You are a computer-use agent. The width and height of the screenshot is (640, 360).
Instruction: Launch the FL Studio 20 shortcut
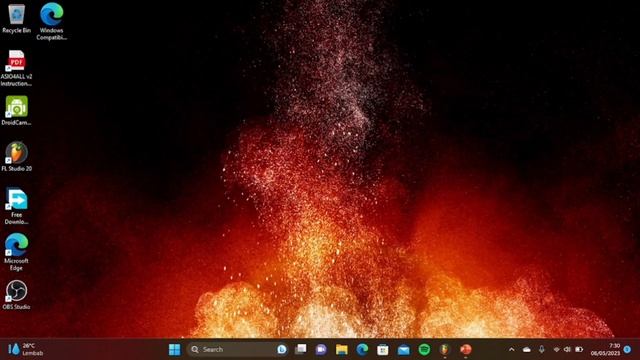[x=16, y=157]
